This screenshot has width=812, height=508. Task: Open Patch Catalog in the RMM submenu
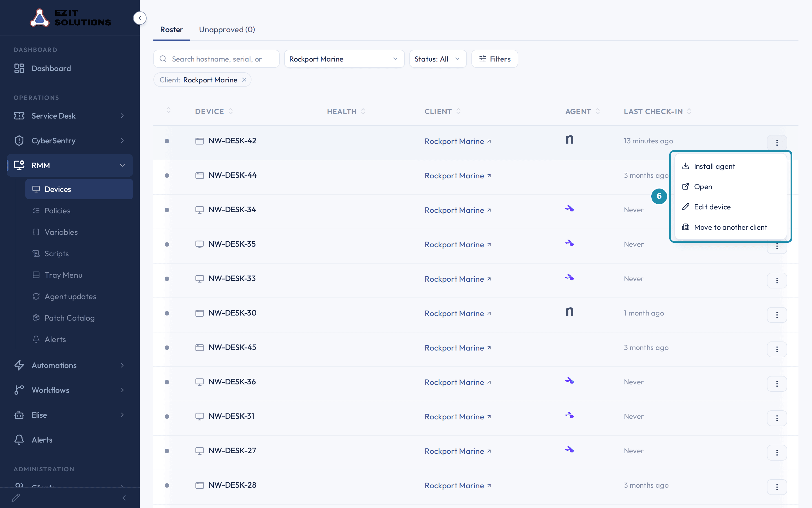click(x=69, y=318)
